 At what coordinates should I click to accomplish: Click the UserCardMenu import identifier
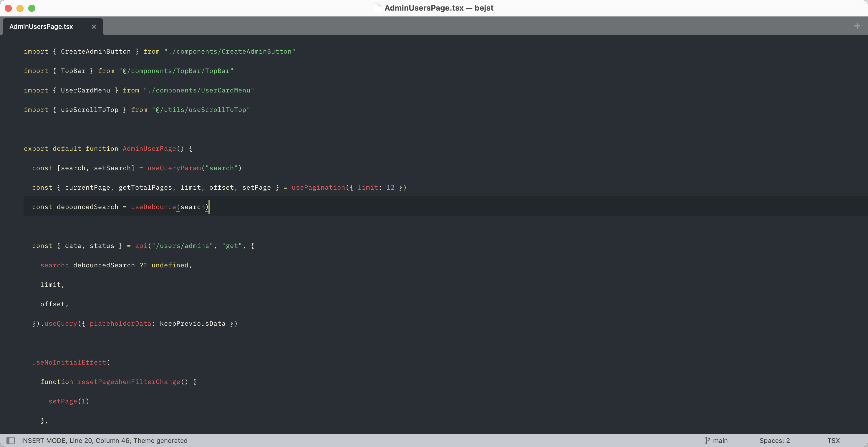click(x=85, y=90)
